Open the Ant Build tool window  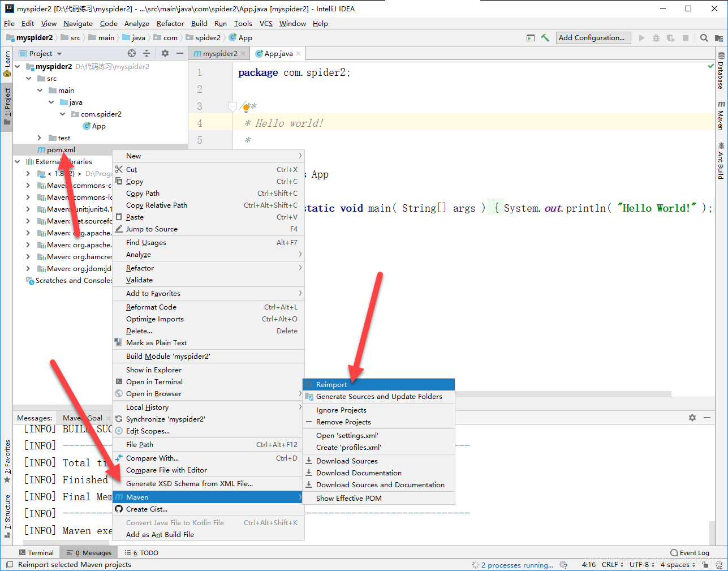point(721,161)
